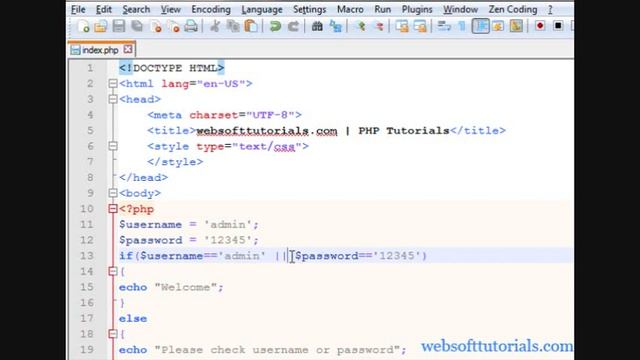Collapse the html fold on line 2
Screen dimensions: 640x360
[113, 84]
